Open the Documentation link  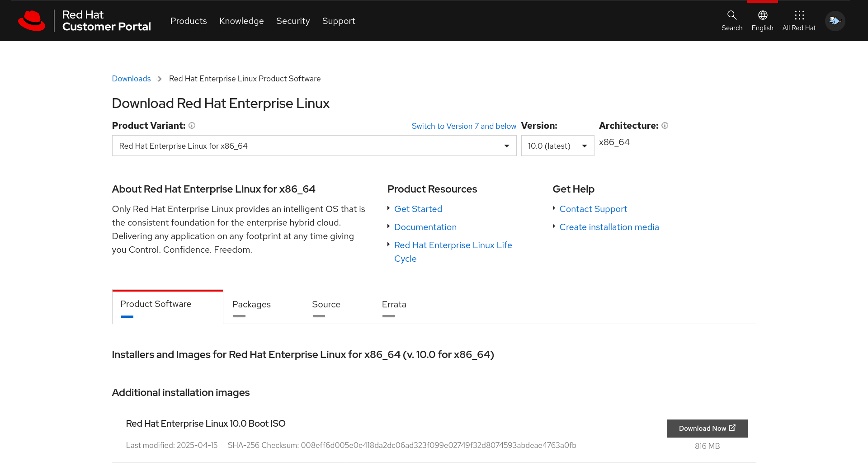coord(425,227)
